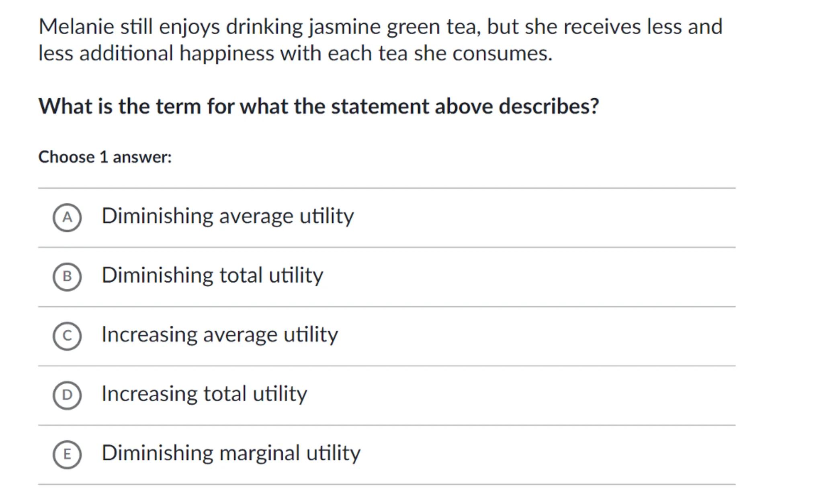823x504 pixels.
Task: Click the word 'Increasing' in option C
Action: 149,335
